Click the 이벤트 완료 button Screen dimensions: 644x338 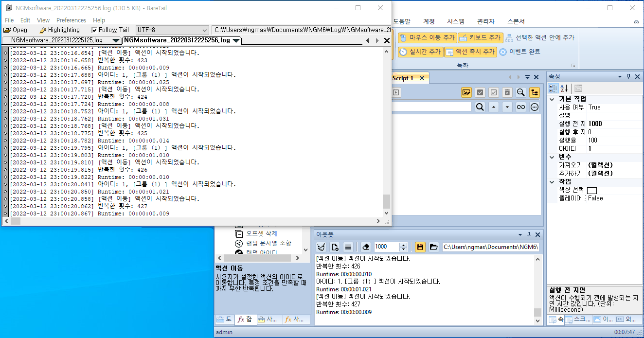[519, 52]
